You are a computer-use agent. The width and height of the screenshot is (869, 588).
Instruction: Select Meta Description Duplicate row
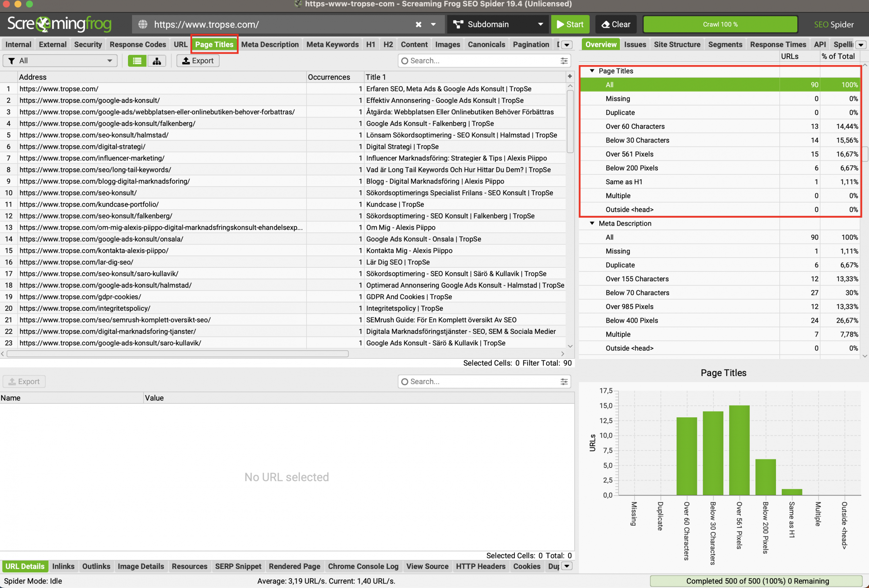(720, 265)
